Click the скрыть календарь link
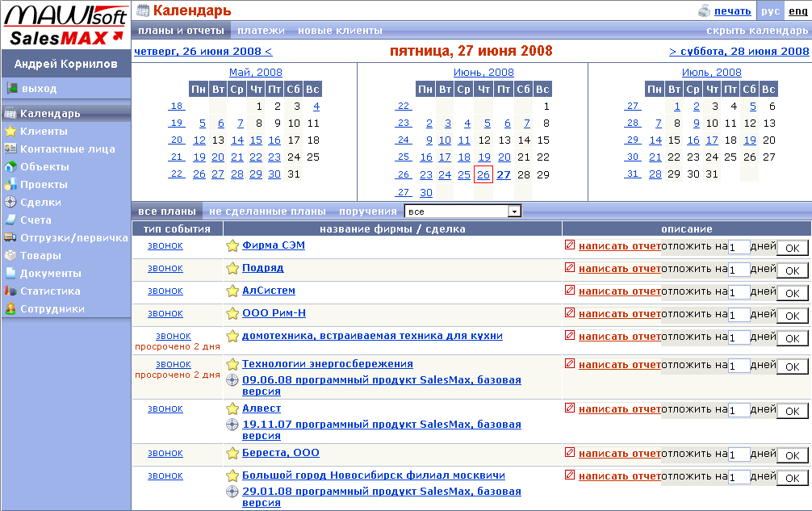Viewport: 812px width, 511px height. click(757, 31)
